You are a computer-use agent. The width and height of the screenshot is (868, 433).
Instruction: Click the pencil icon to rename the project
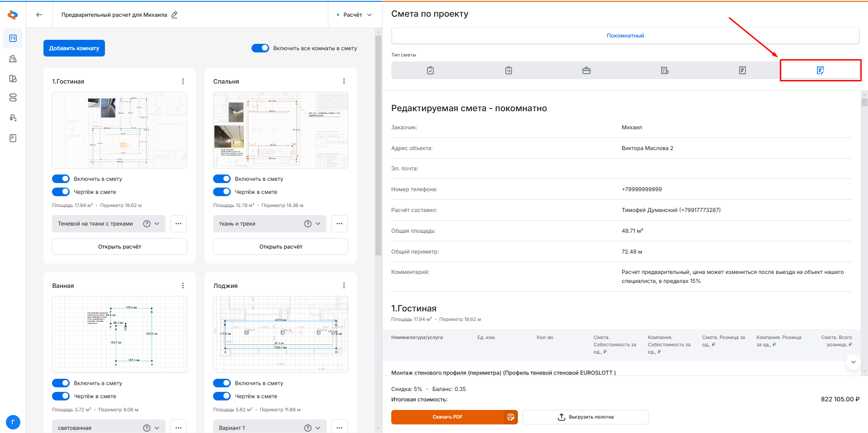(175, 15)
